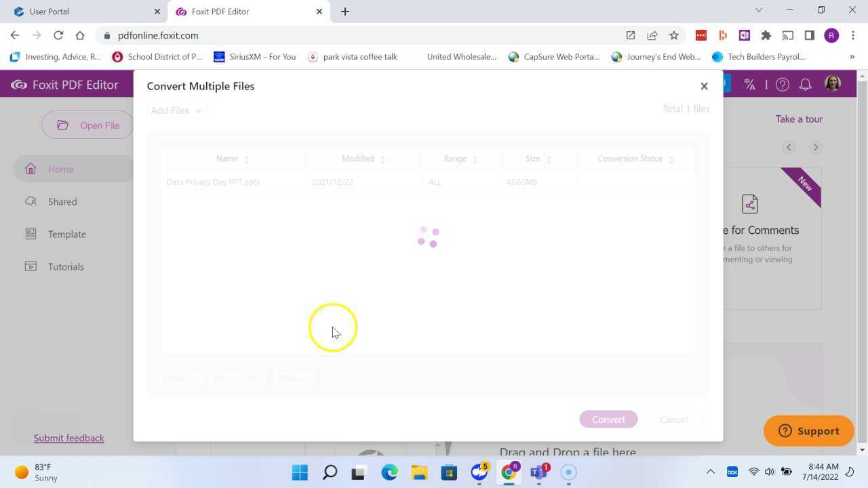868x488 pixels.
Task: Open the Add Files dropdown
Action: [x=175, y=110]
